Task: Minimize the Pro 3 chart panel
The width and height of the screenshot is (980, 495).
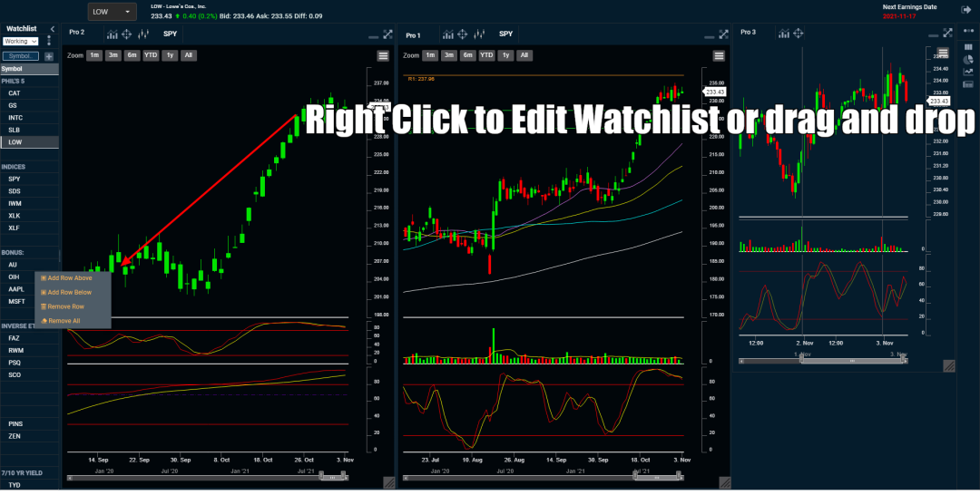Action: point(933,35)
